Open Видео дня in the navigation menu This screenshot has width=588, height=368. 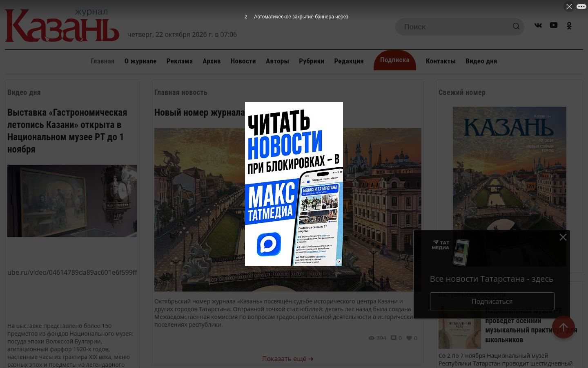[x=481, y=61]
